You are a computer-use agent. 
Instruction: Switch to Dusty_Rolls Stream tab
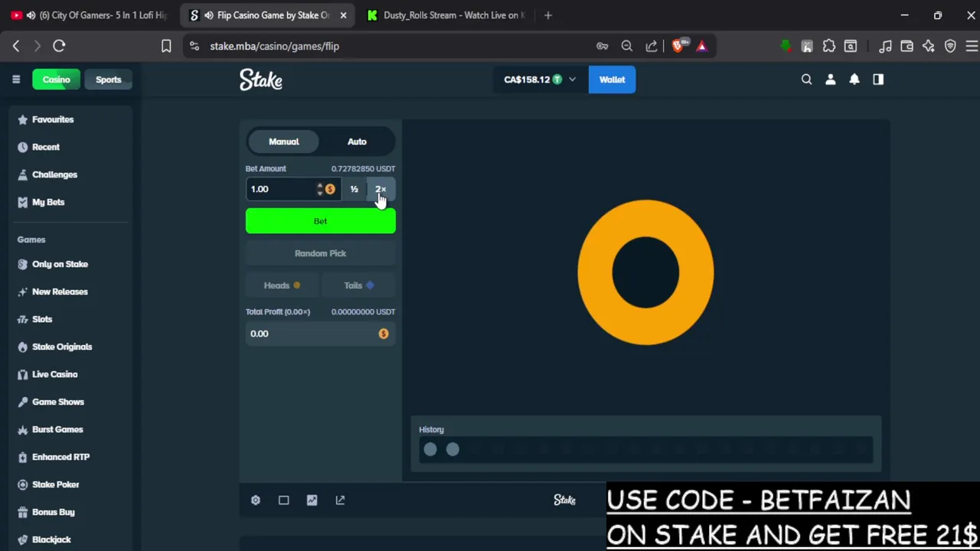click(x=446, y=15)
